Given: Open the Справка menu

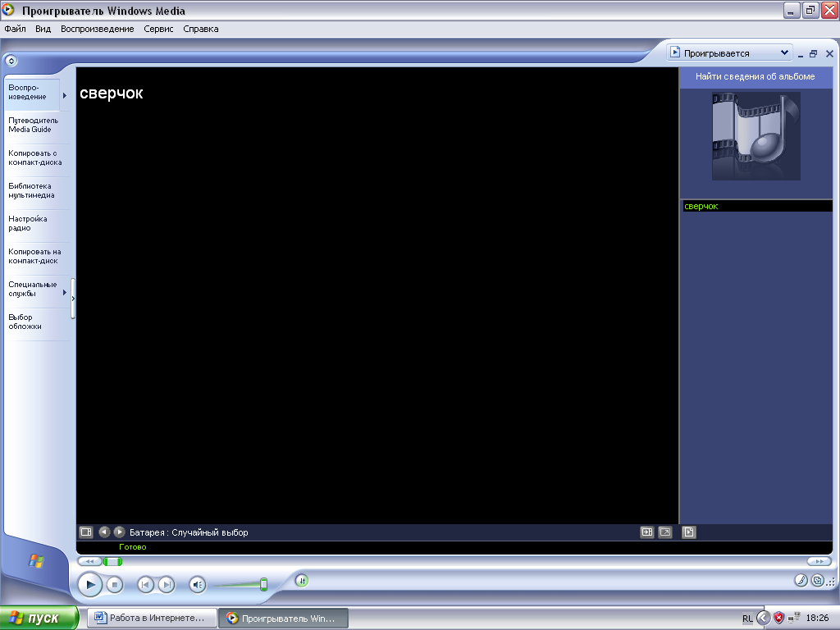Looking at the screenshot, I should 200,29.
